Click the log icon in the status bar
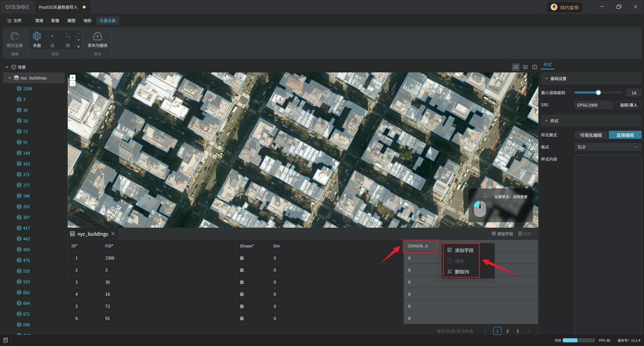This screenshot has height=346, width=644. tap(6, 340)
